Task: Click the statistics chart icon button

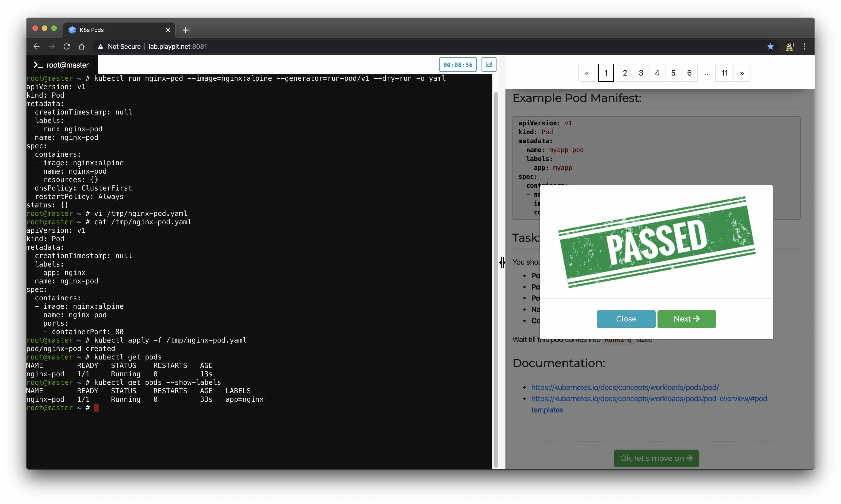Action: click(488, 65)
